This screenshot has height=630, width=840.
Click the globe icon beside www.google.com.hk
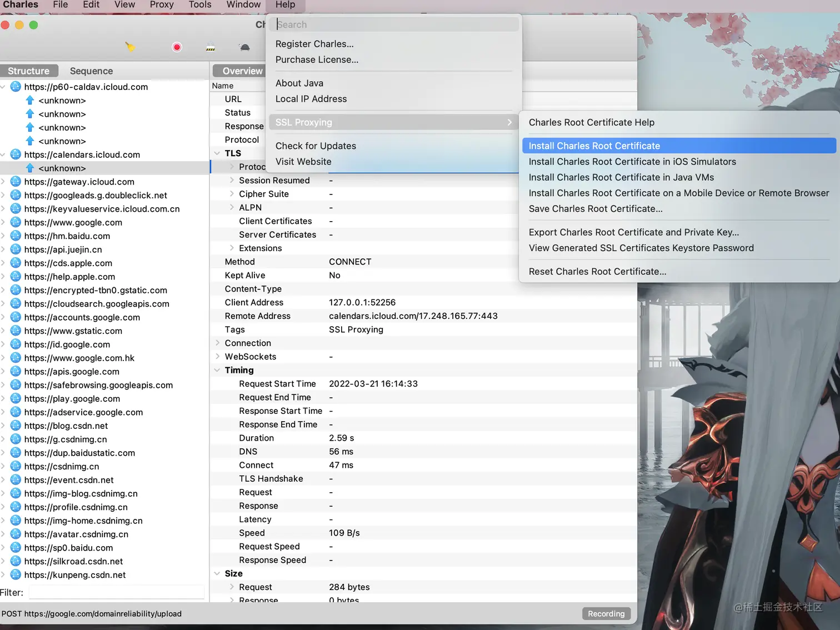pos(16,358)
